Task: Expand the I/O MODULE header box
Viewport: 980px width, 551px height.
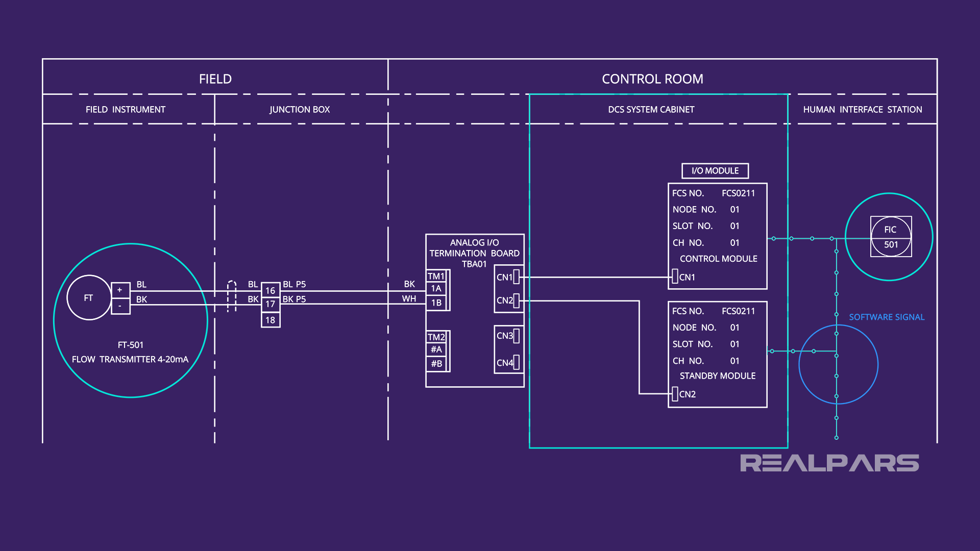Action: [x=715, y=171]
